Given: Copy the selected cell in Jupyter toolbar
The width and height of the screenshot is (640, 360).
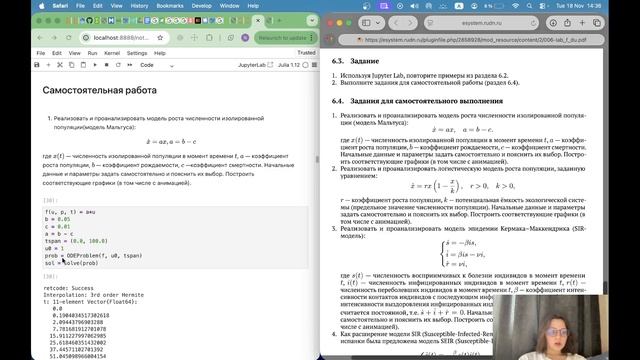Looking at the screenshot, I should point(71,65).
